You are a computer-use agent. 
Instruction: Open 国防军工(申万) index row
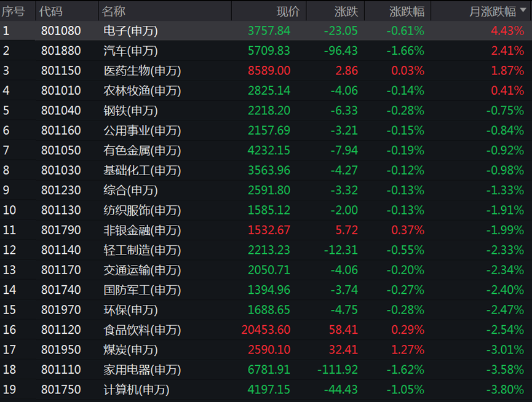(x=142, y=290)
